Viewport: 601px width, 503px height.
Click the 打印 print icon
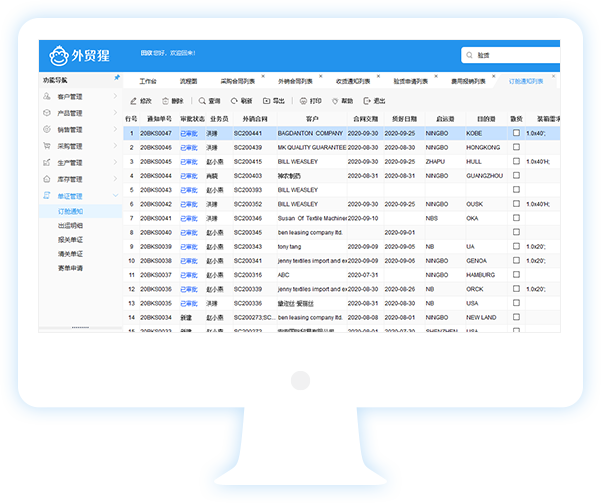(303, 101)
